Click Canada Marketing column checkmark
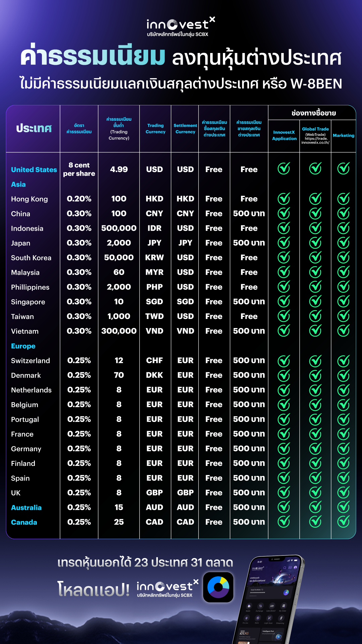This screenshot has width=362, height=644. [x=344, y=522]
